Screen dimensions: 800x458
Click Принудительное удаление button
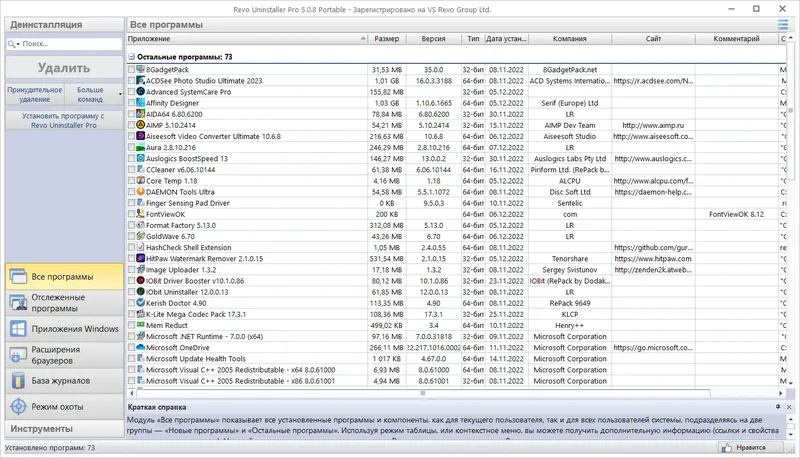(35, 94)
